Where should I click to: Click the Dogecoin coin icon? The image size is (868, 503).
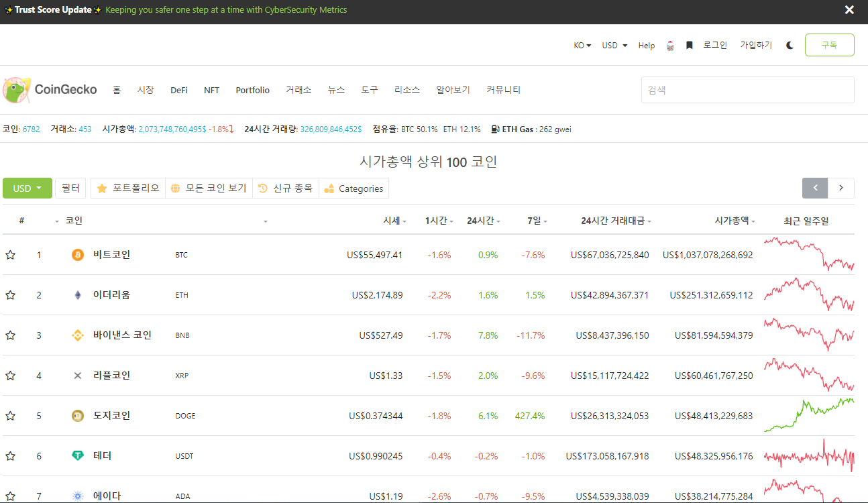(x=78, y=416)
